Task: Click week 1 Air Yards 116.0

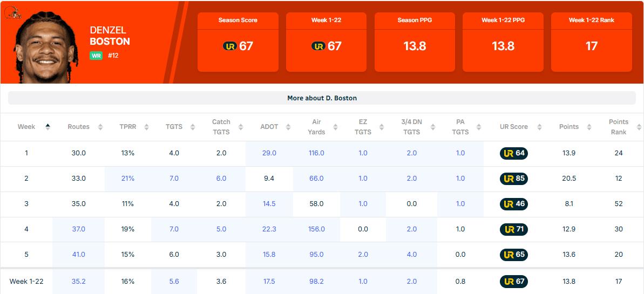Action: [316, 153]
